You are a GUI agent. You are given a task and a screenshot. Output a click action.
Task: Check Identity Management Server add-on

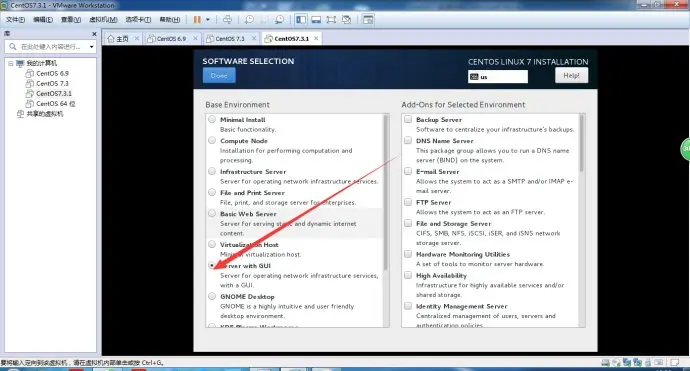(408, 306)
